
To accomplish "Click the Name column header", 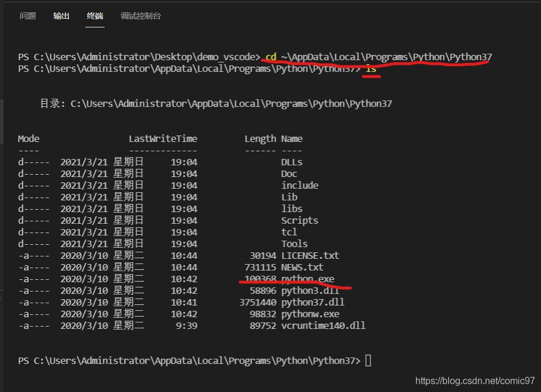I will 292,138.
